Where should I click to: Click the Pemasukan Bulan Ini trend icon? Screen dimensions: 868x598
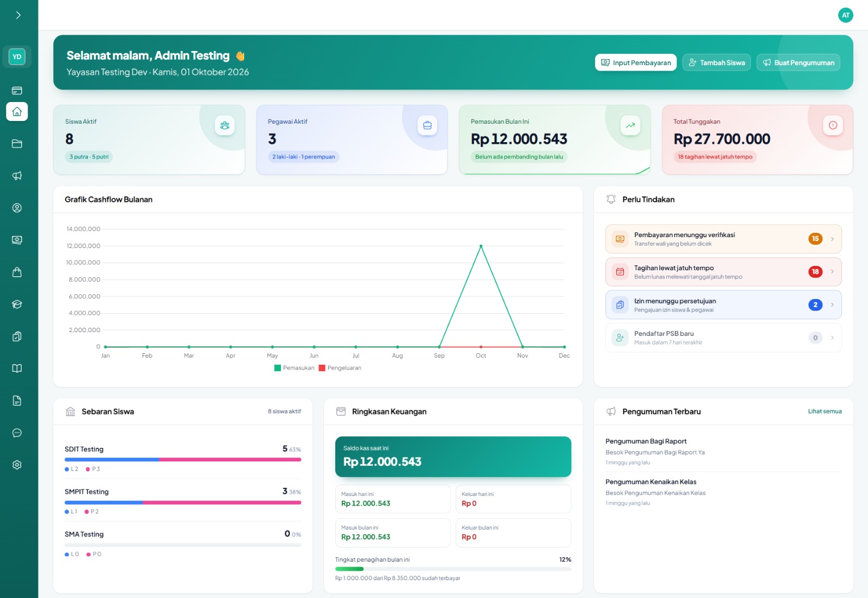630,125
